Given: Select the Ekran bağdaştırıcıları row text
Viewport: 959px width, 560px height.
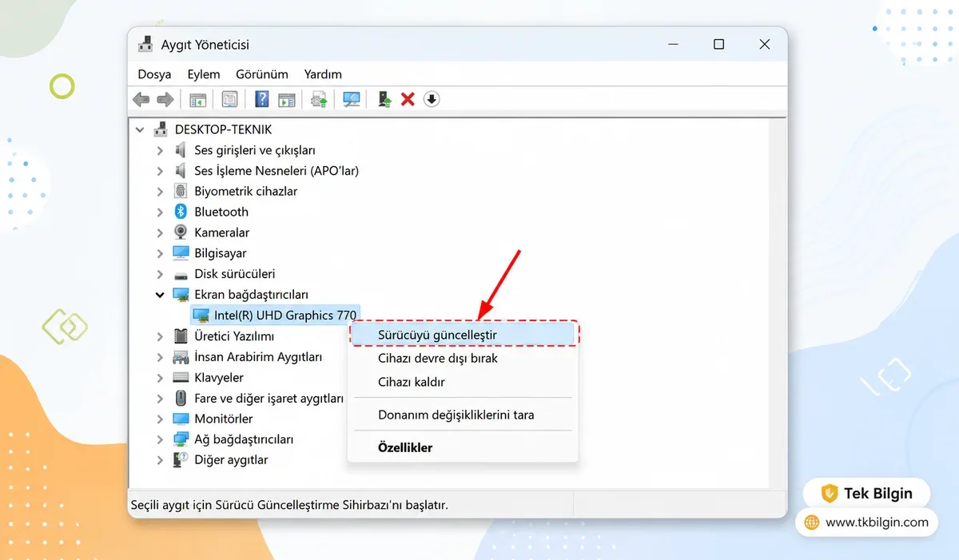Looking at the screenshot, I should [x=251, y=295].
